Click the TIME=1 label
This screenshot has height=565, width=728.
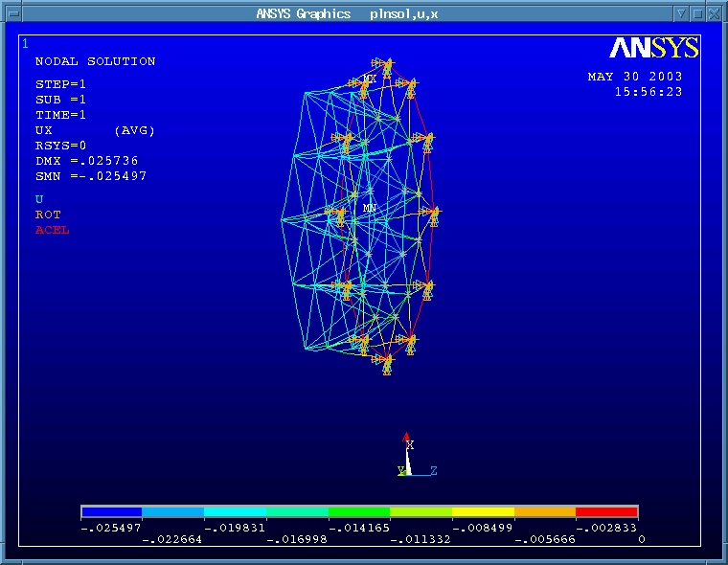point(60,115)
